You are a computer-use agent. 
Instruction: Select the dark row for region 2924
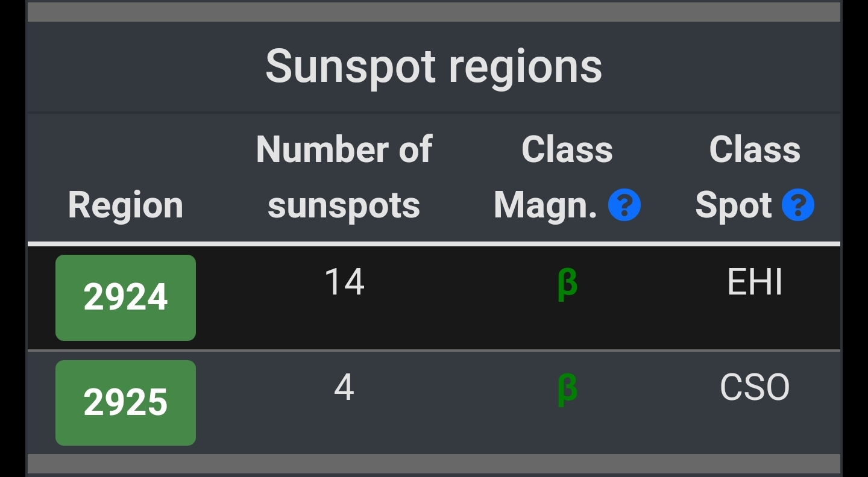pos(434,298)
